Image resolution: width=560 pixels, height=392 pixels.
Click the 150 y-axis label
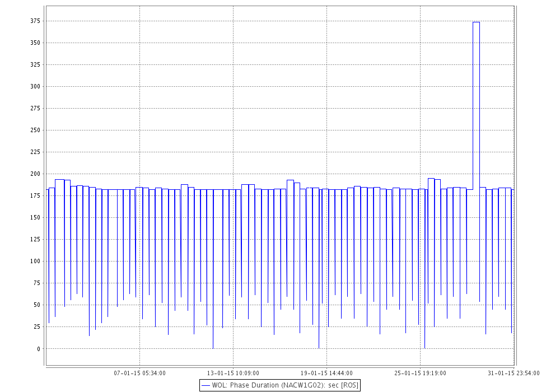tap(35, 217)
